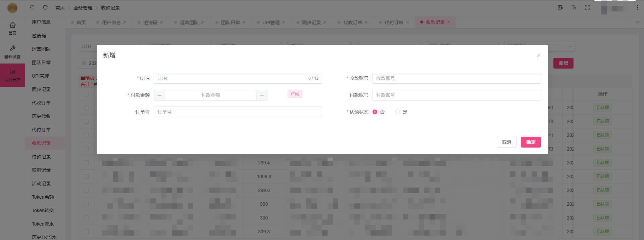Viewport: 644px width, 240px height.
Task: Switch to the 代收订单 tab
Action: tap(352, 23)
